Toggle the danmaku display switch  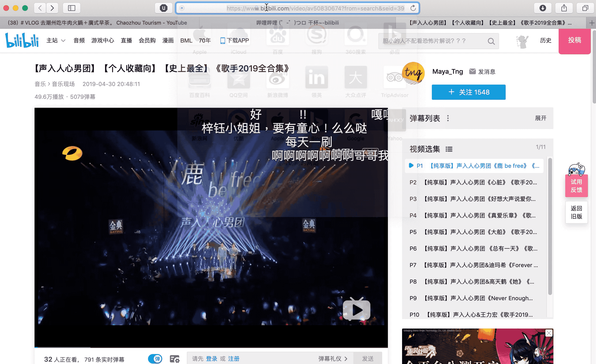tap(155, 359)
